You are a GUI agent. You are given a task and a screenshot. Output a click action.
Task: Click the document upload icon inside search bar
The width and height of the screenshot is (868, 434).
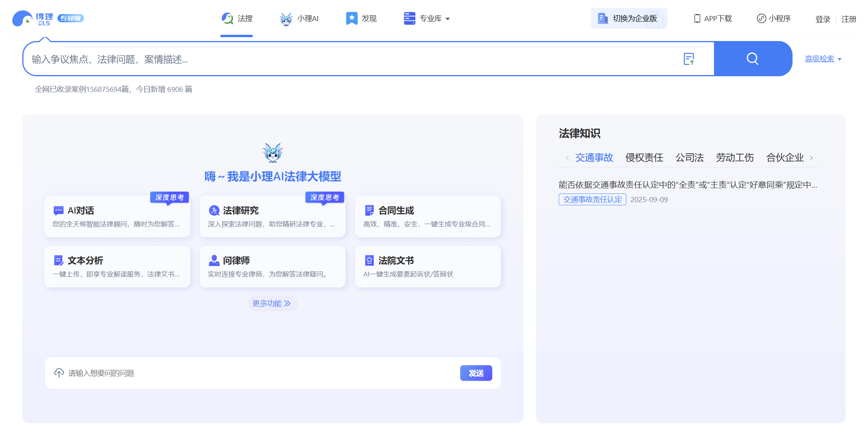point(689,59)
